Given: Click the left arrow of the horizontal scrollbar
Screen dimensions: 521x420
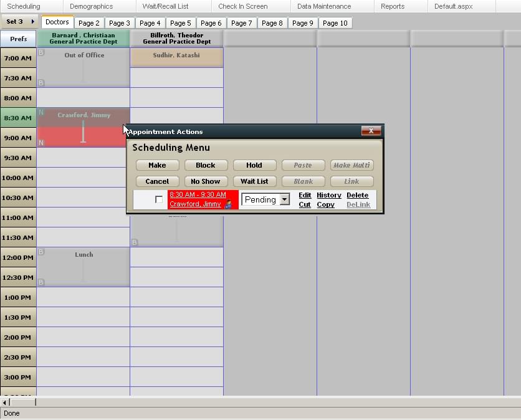Looking at the screenshot, I should pos(4,403).
